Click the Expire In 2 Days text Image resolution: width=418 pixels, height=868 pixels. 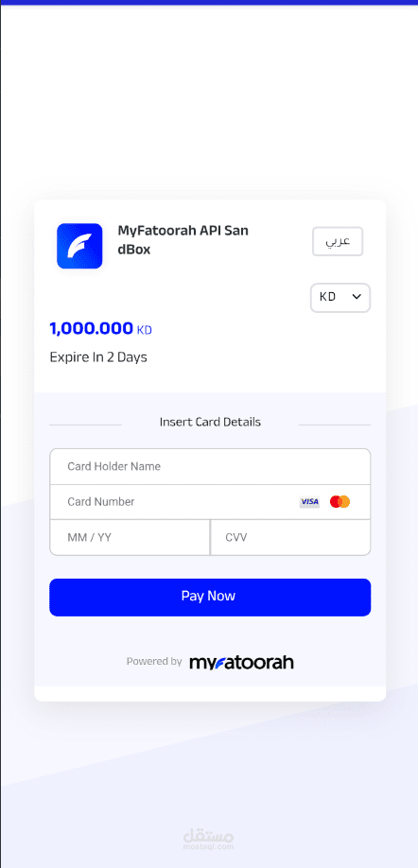coord(98,357)
